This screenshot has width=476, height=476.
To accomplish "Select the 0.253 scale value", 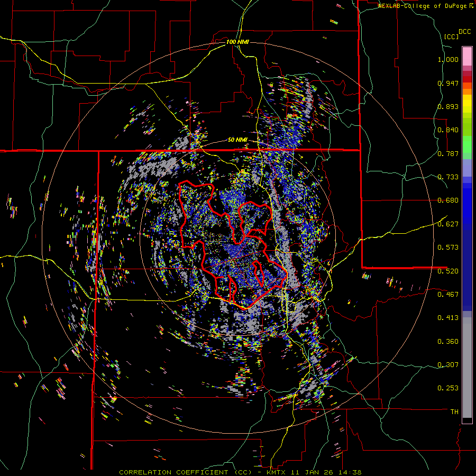I will click(448, 388).
